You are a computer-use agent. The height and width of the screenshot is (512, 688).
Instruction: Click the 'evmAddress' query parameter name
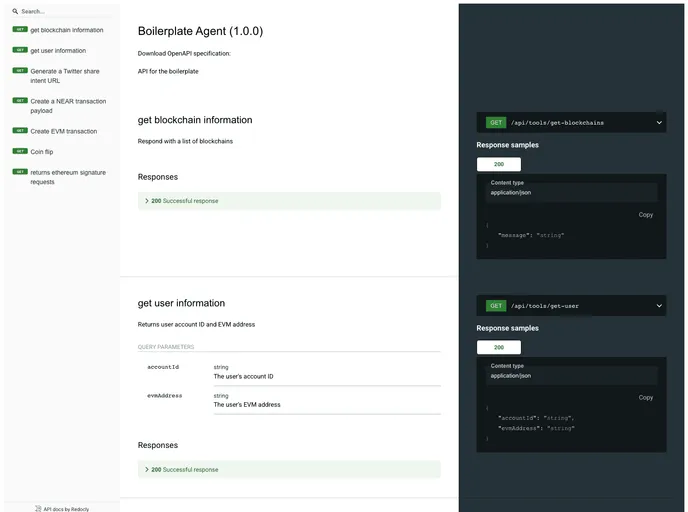165,396
